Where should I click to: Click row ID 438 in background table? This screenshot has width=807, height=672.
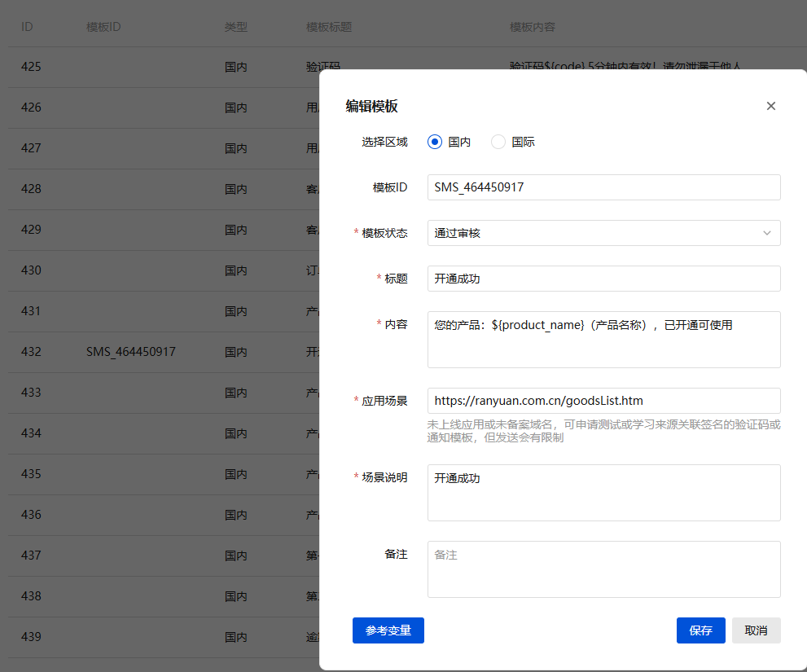point(31,595)
